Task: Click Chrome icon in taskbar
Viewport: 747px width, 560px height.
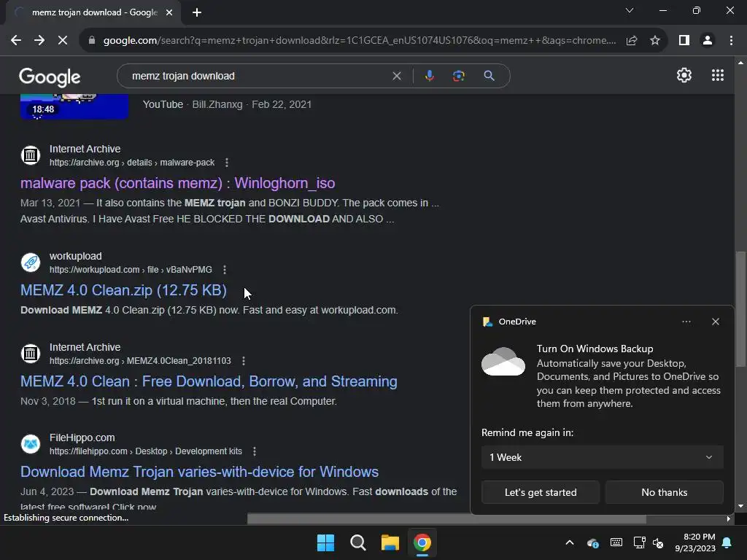Action: pos(422,542)
